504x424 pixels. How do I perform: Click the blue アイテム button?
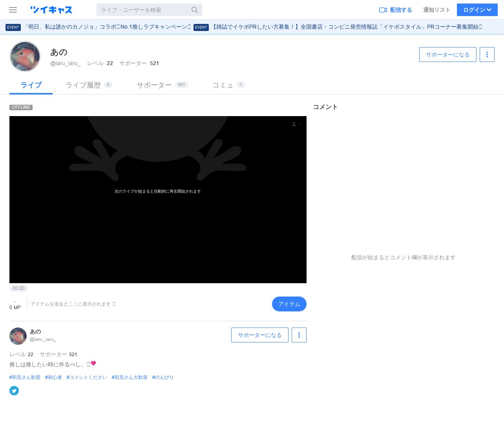(289, 304)
